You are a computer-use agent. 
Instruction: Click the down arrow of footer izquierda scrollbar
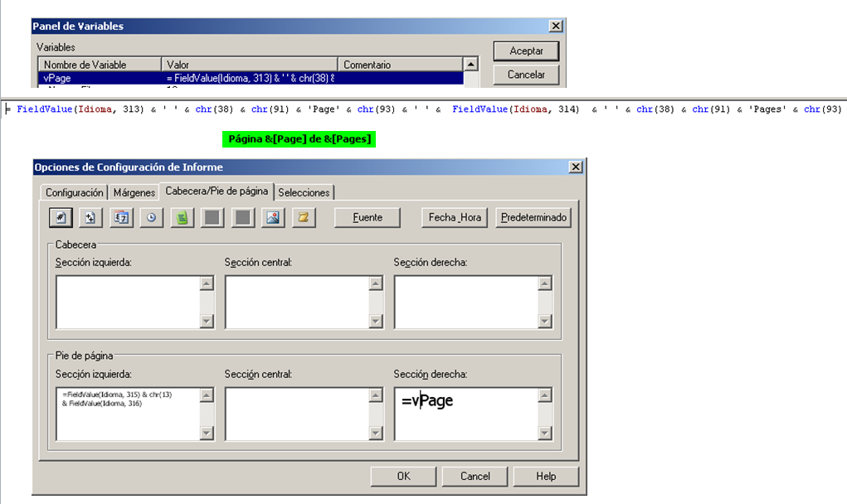(x=207, y=433)
